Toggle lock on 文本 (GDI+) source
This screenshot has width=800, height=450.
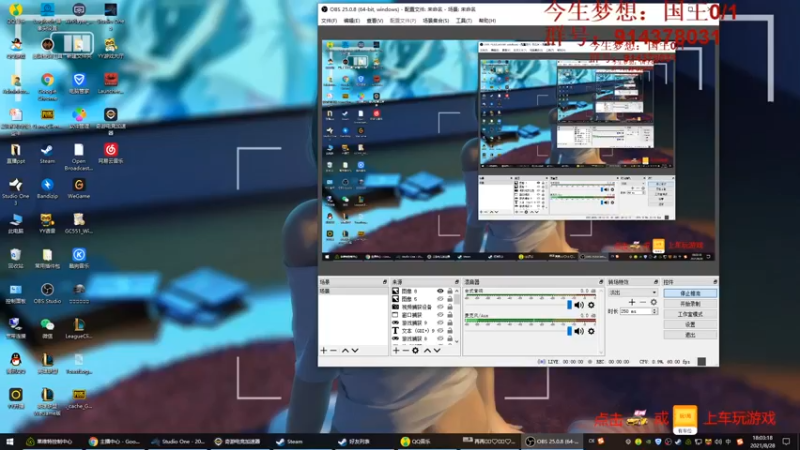coord(449,331)
